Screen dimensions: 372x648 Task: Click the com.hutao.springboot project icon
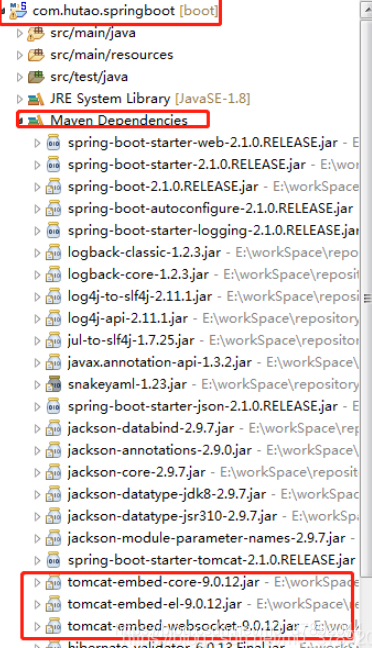(18, 10)
